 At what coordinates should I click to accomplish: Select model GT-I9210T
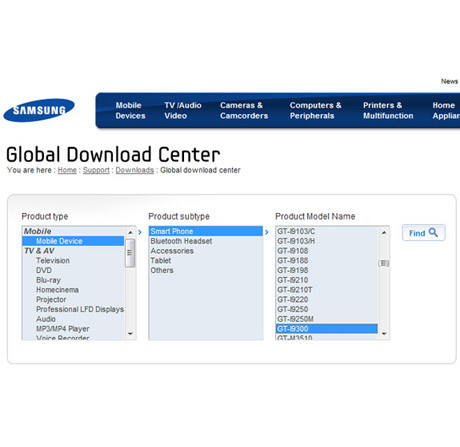tap(327, 290)
